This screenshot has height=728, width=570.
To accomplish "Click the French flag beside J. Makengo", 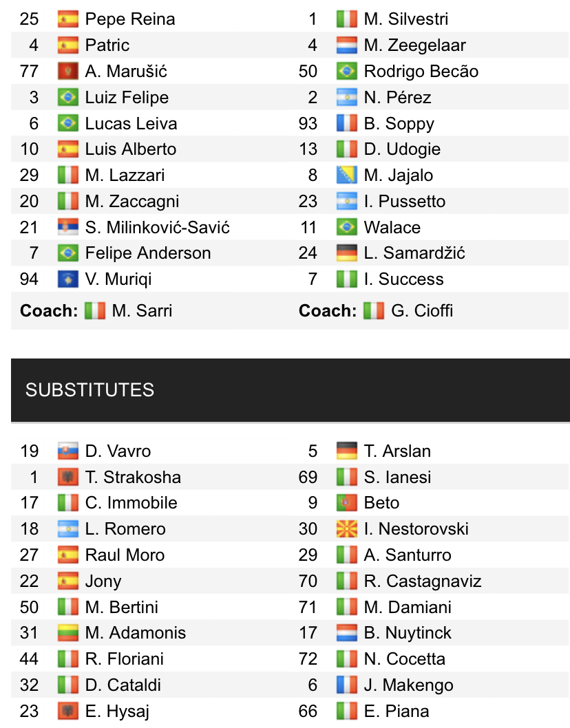I will coord(347,685).
